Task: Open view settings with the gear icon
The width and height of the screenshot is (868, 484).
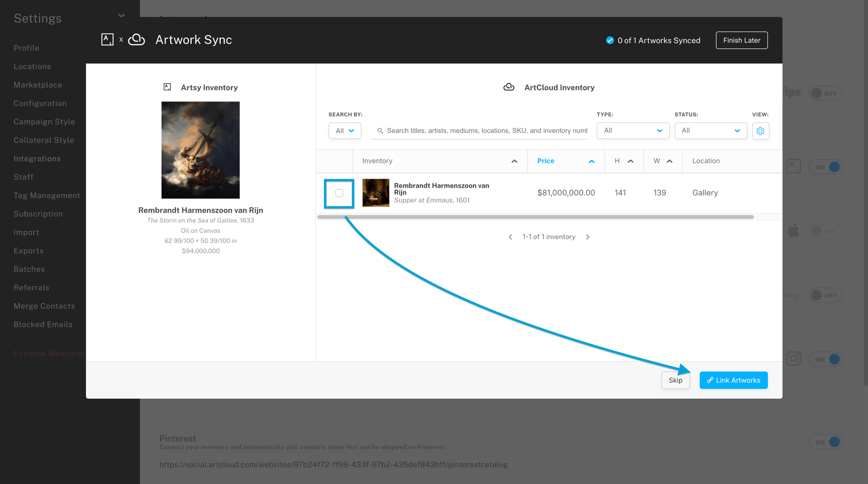Action: [x=760, y=131]
